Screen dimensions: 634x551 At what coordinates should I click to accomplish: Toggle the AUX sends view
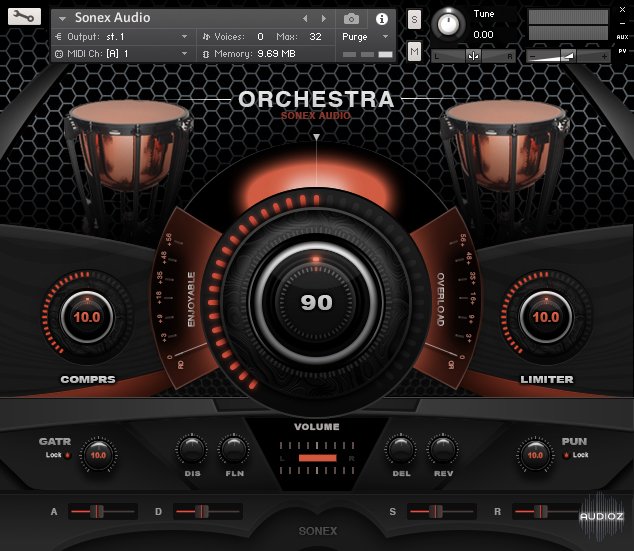pos(622,37)
